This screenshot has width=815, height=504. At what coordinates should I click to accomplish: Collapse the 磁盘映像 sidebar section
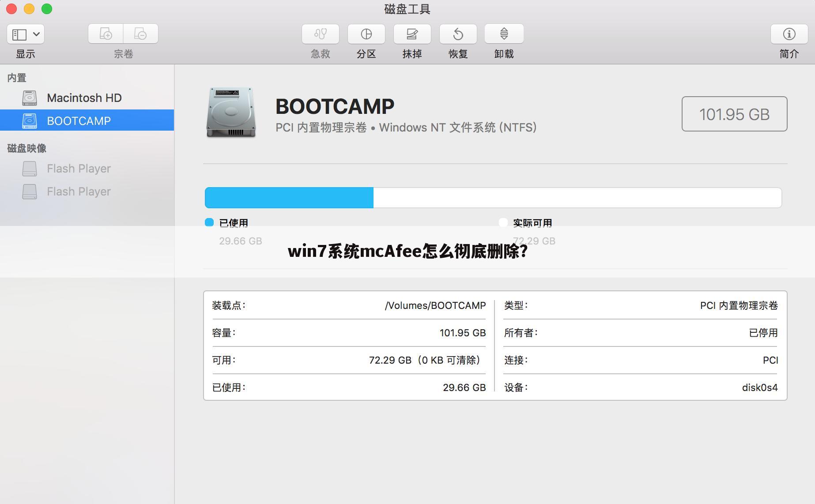pyautogui.click(x=26, y=148)
